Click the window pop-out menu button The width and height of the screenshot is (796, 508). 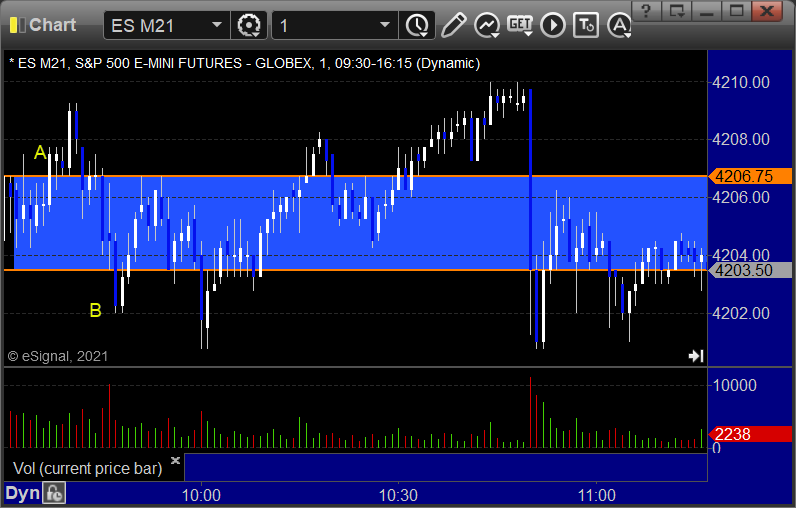point(677,10)
